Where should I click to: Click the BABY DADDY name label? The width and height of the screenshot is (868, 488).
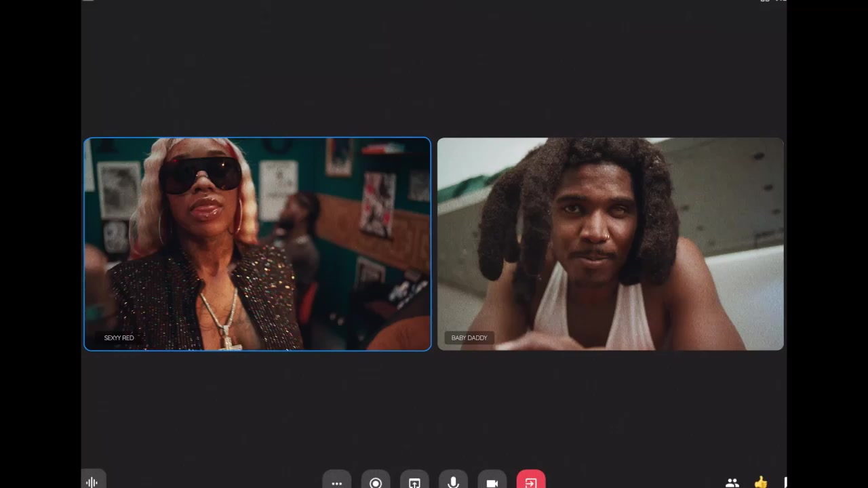(469, 338)
